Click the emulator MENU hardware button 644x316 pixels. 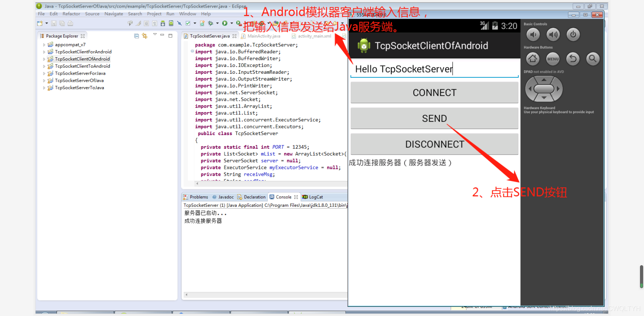coord(553,59)
